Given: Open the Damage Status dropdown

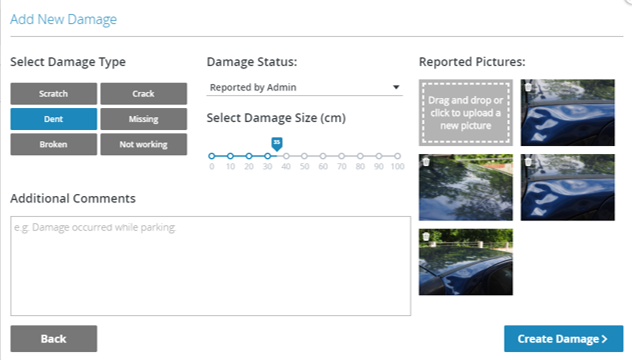Looking at the screenshot, I should pyautogui.click(x=304, y=87).
